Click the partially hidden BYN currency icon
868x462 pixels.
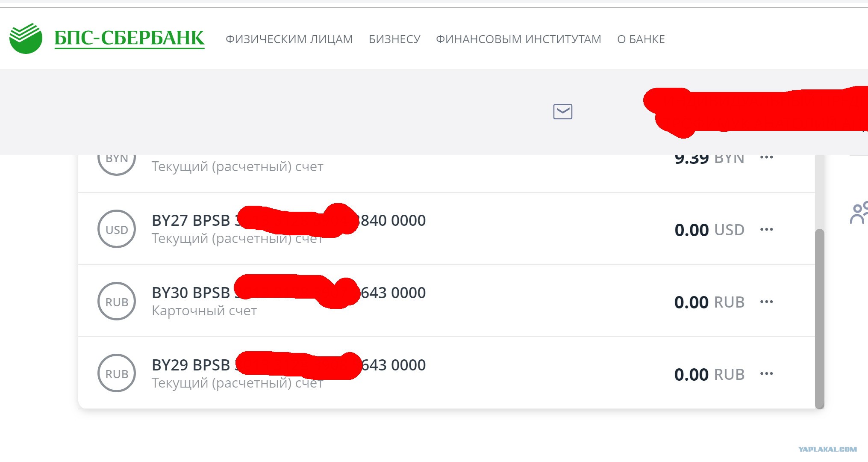pyautogui.click(x=117, y=165)
